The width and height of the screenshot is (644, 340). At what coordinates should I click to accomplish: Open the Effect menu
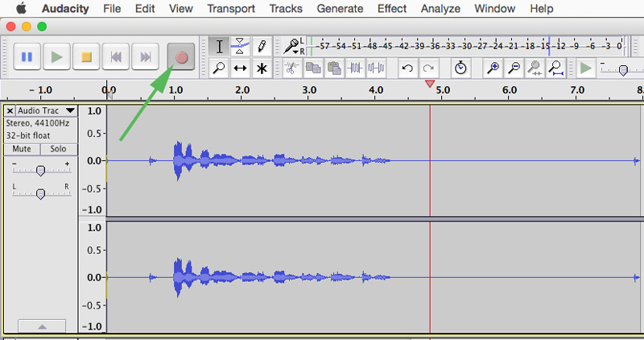[391, 9]
